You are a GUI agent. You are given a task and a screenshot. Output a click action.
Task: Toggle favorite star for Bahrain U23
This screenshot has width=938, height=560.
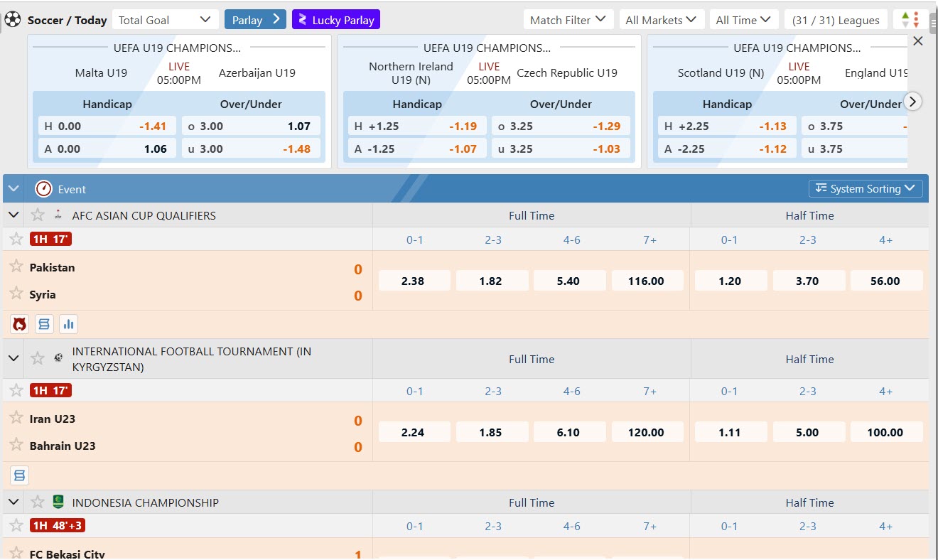point(16,445)
